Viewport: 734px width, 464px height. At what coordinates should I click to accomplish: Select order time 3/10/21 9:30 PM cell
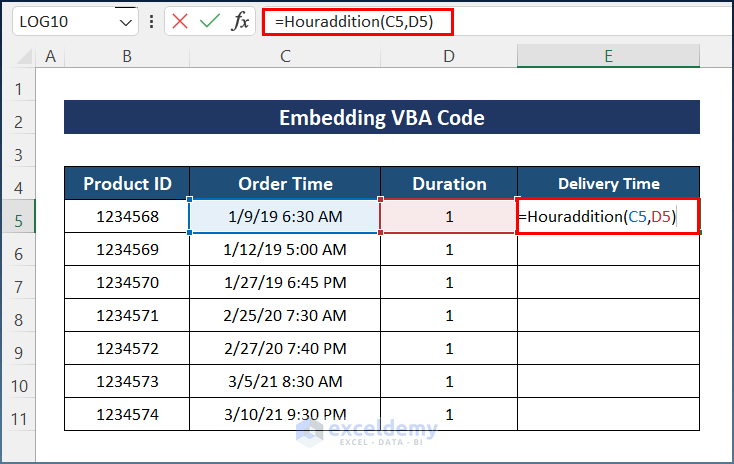285,414
